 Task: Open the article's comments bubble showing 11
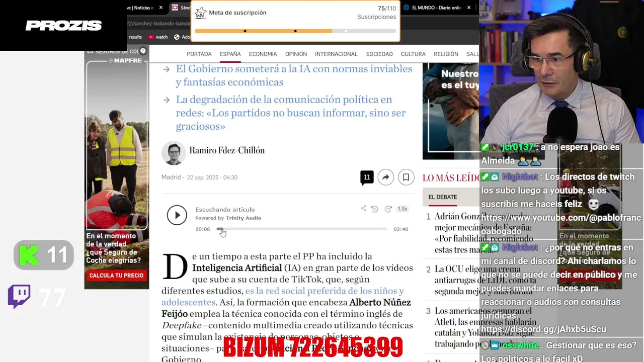pos(367,177)
